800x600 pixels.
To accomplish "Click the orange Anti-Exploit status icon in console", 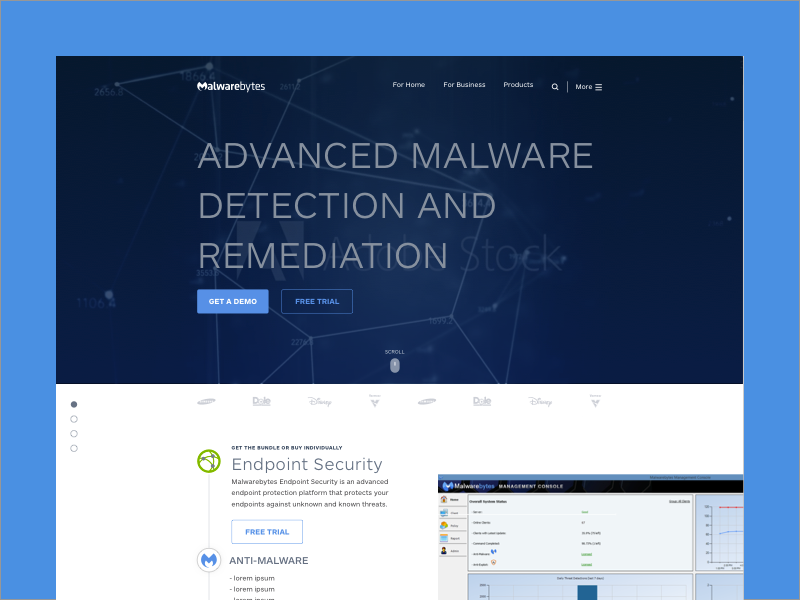I will click(493, 562).
